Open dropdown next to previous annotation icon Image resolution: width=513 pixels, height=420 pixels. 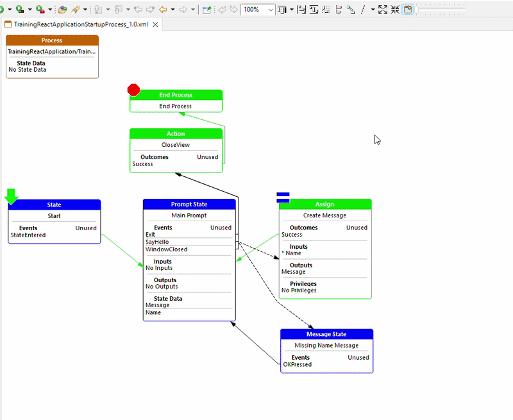(x=128, y=10)
